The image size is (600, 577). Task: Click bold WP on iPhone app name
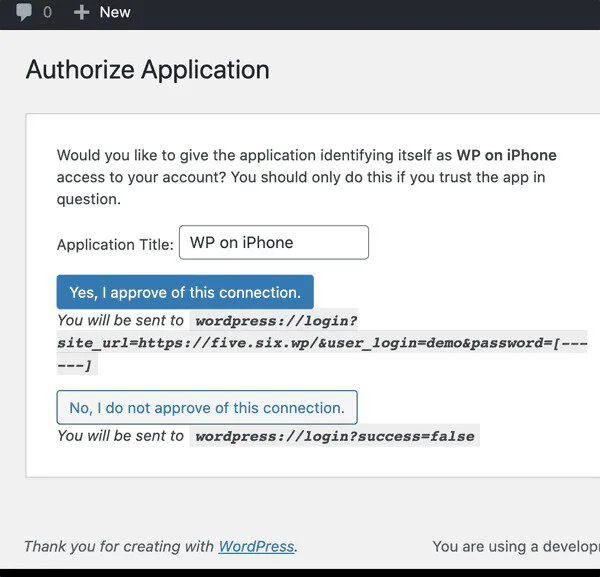coord(506,155)
